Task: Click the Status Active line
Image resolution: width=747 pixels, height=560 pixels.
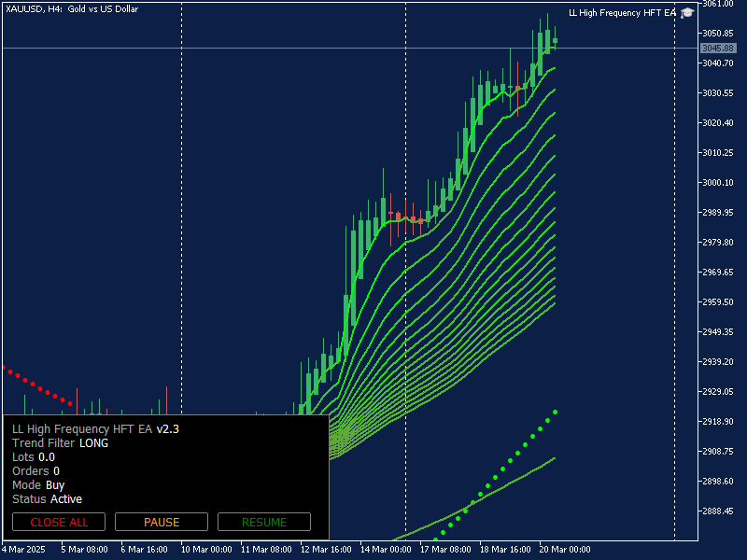Action: (x=48, y=499)
